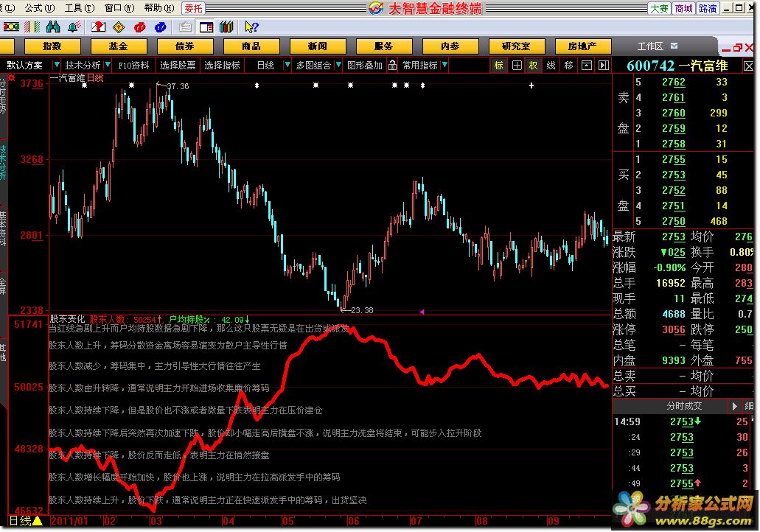760x532 pixels.
Task: Expand the 工作区 dropdown arrow
Action: tap(674, 46)
